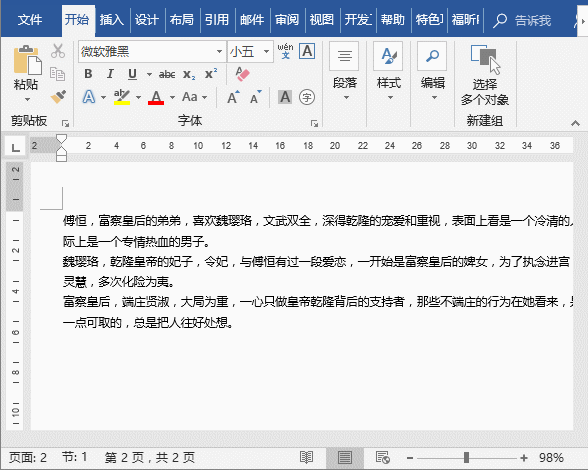Expand underline style dropdown arrow
588x470 pixels.
pyautogui.click(x=149, y=74)
